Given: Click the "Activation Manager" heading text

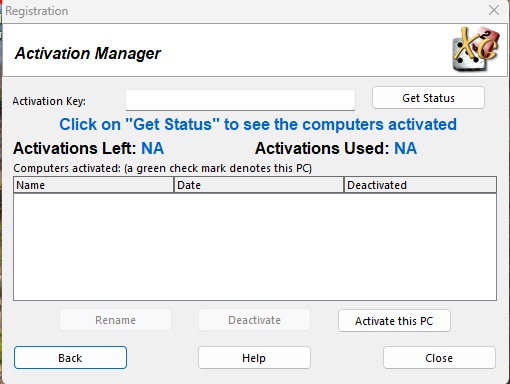Looking at the screenshot, I should click(88, 53).
